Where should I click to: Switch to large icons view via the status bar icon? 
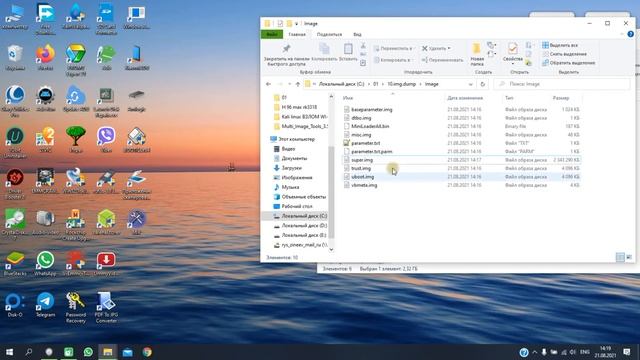(x=629, y=257)
